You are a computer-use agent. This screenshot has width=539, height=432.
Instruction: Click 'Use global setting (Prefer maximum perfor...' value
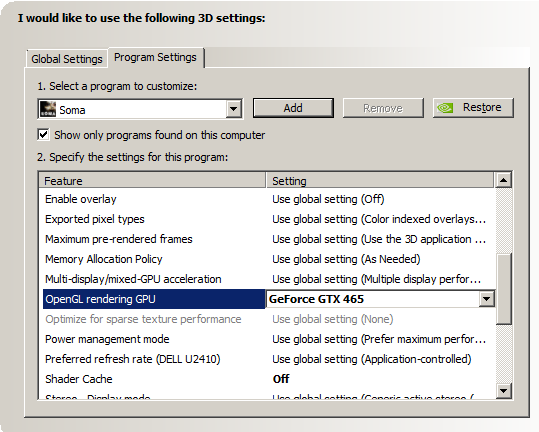click(379, 339)
